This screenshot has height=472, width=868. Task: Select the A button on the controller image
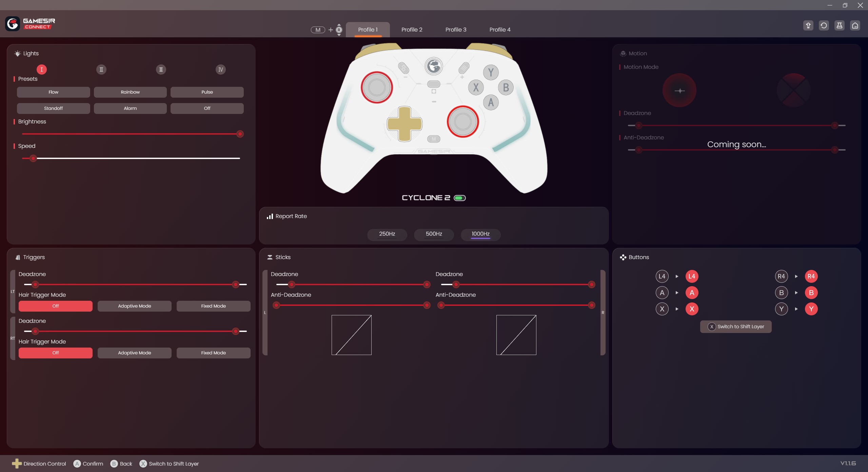(x=491, y=102)
